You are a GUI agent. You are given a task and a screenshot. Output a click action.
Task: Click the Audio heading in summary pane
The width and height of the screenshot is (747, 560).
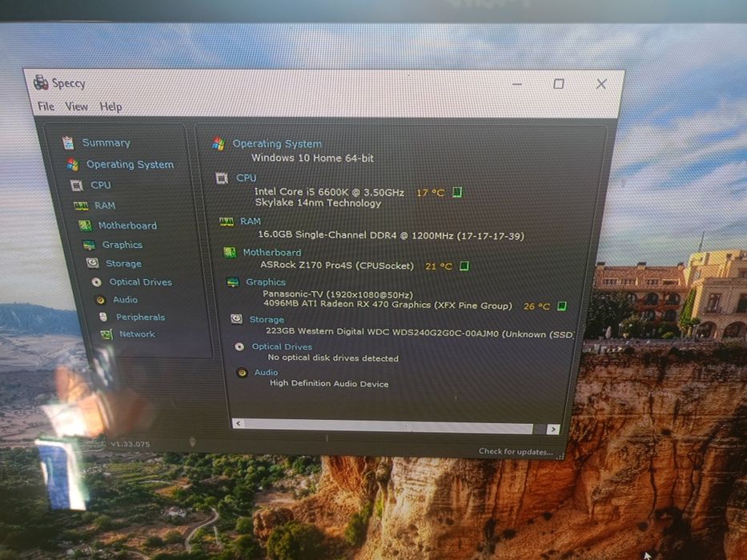pos(266,372)
